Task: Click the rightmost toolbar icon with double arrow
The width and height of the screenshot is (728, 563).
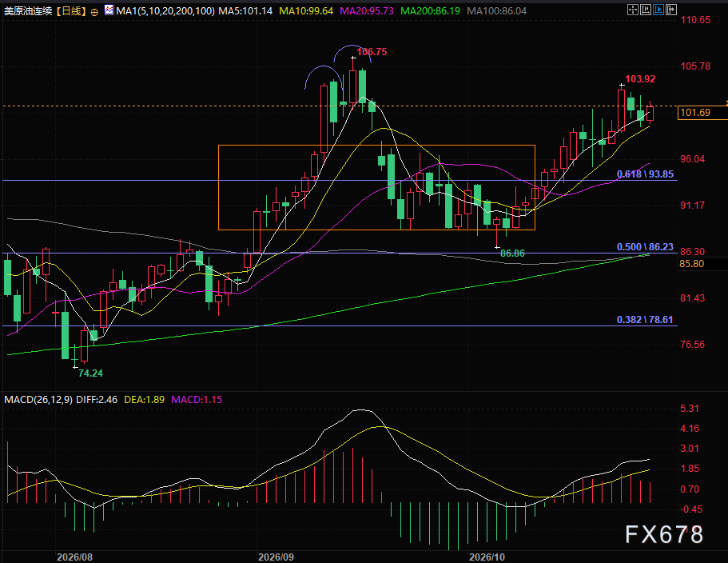Action: 671,10
